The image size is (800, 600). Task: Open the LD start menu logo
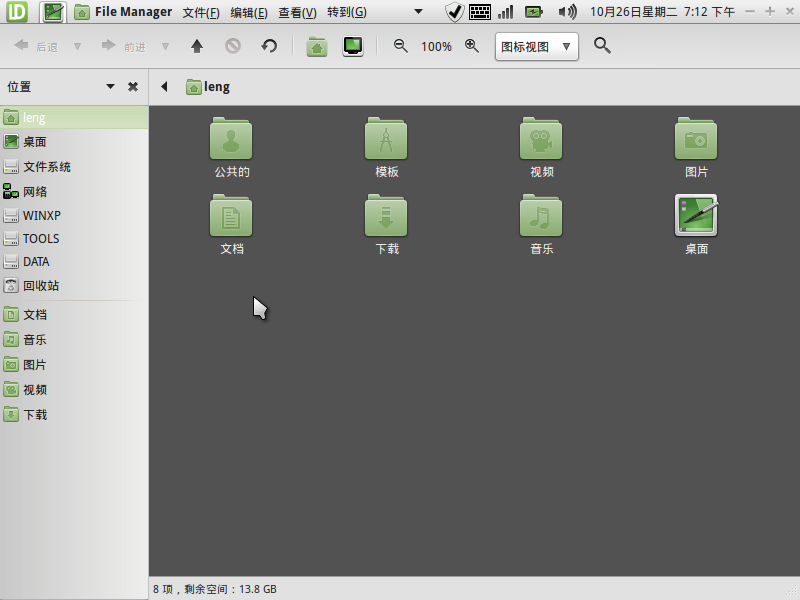pyautogui.click(x=17, y=12)
